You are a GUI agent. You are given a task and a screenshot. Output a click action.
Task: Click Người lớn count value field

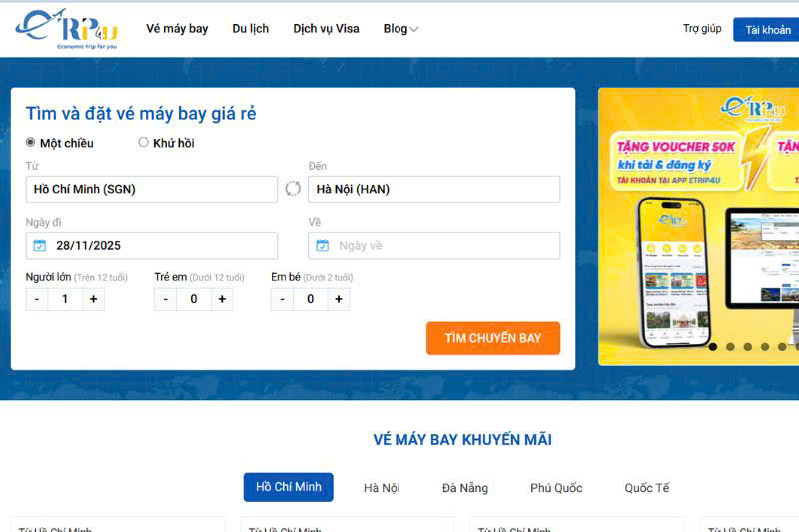[65, 299]
